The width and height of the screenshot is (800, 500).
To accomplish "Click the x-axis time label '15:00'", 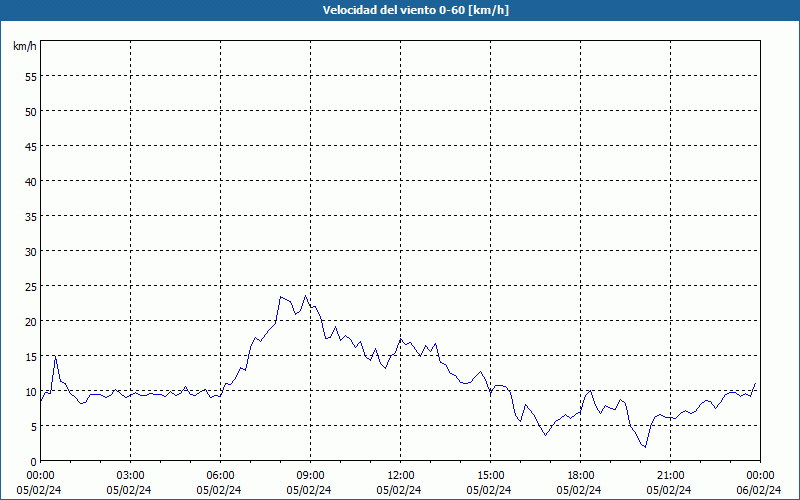I will click(x=490, y=476).
